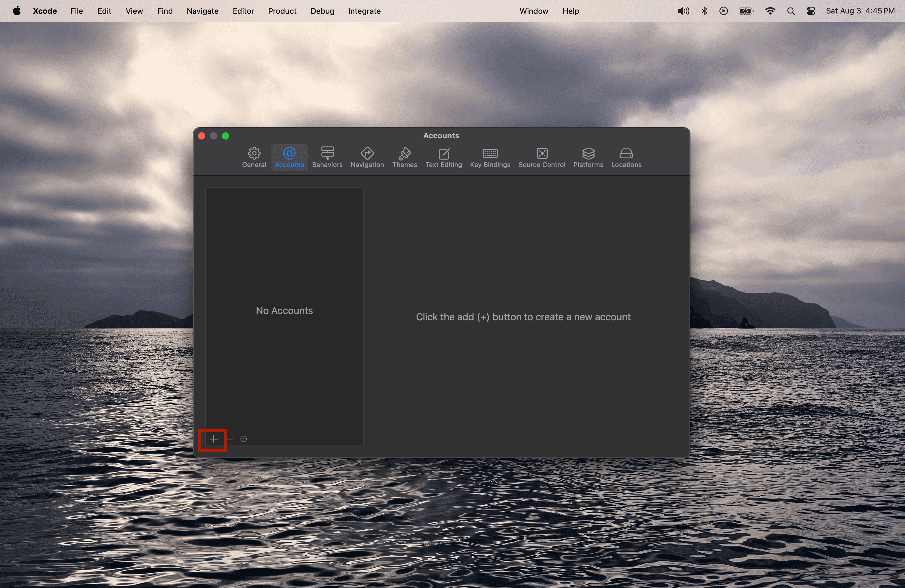Open the Wi-Fi status menu

point(770,11)
